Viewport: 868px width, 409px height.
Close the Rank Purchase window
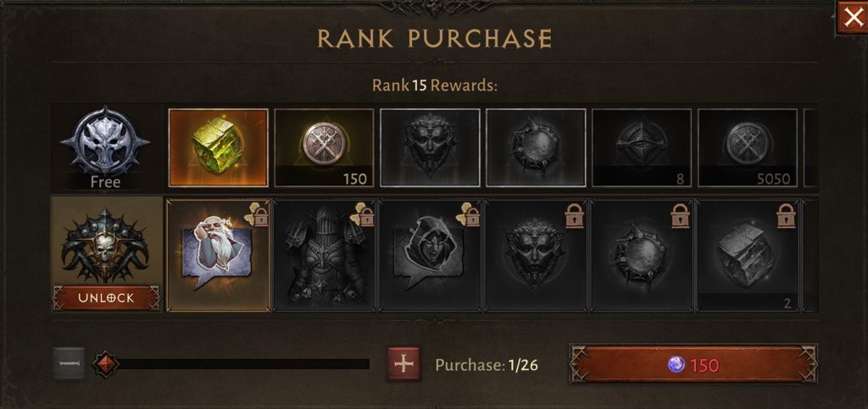pos(853,17)
